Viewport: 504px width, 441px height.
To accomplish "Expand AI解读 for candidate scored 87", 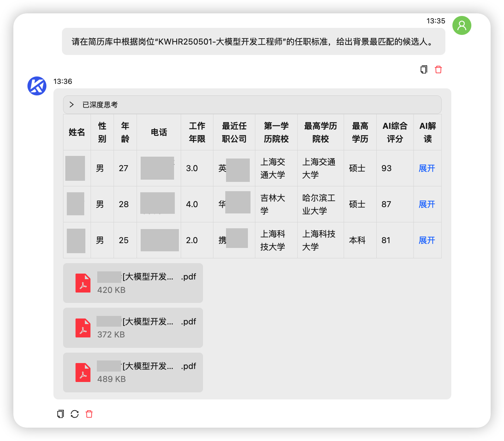I will click(x=427, y=204).
